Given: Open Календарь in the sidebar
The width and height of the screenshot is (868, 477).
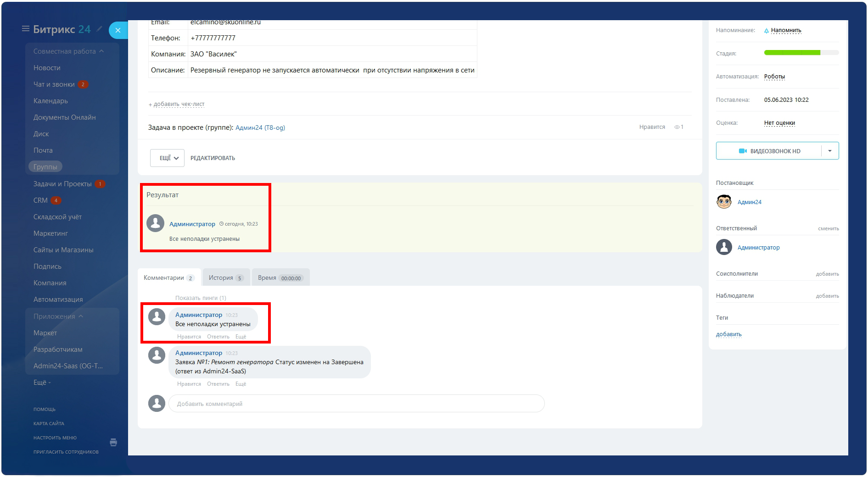Looking at the screenshot, I should 50,101.
